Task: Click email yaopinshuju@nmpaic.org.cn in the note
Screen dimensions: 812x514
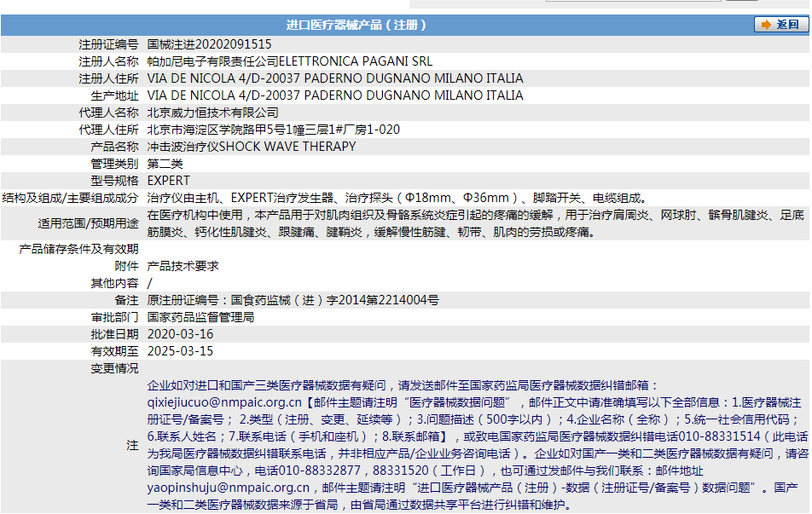Action: [x=229, y=488]
